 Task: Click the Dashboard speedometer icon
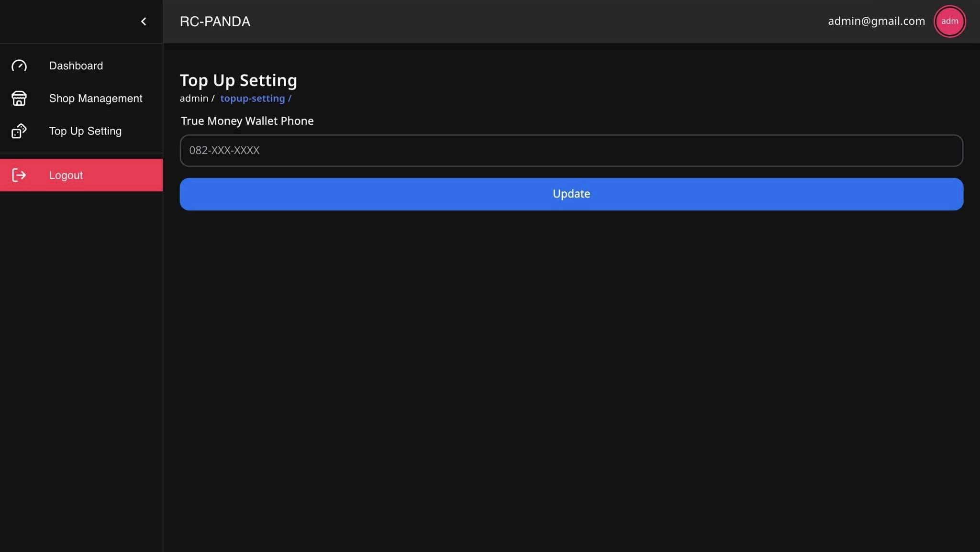click(19, 66)
